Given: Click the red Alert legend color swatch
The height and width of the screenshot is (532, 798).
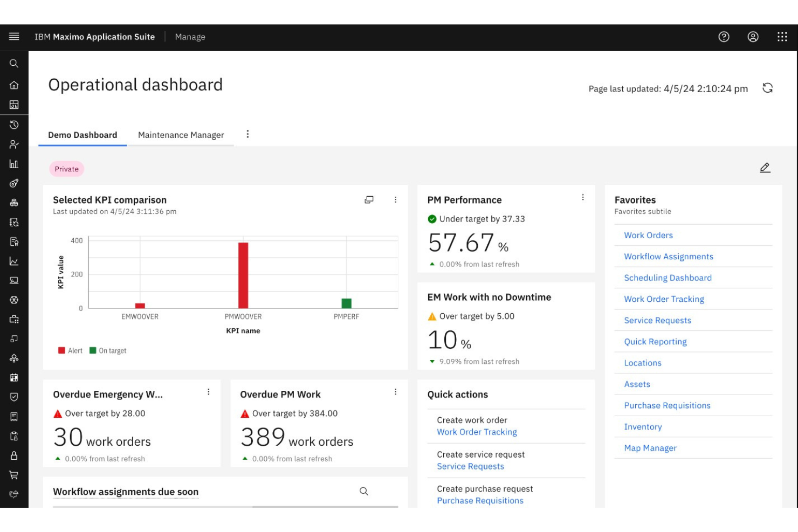Looking at the screenshot, I should pos(61,350).
